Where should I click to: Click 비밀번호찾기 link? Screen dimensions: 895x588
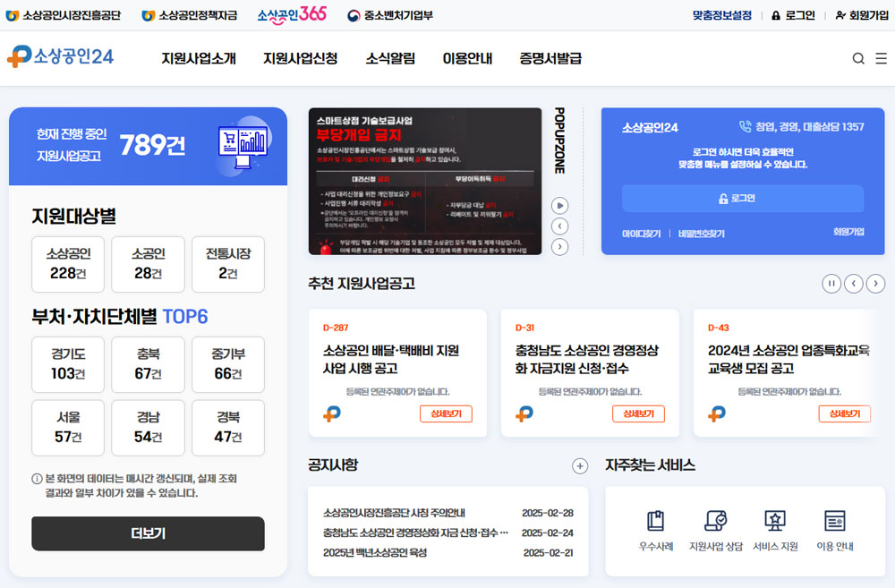(701, 234)
